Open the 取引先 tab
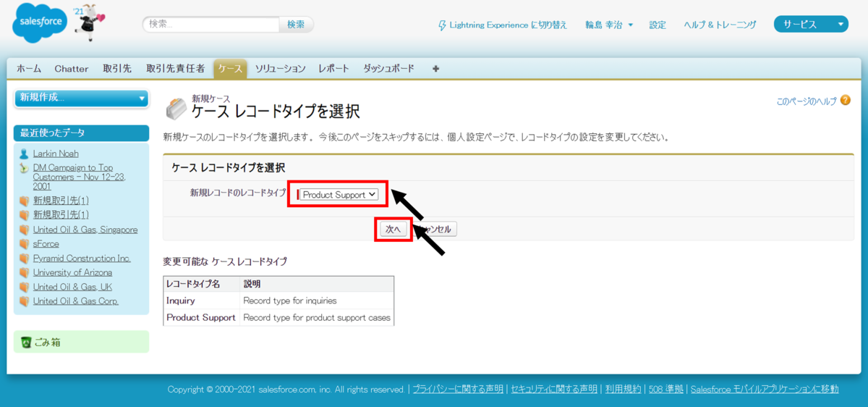868x407 pixels. [x=117, y=69]
